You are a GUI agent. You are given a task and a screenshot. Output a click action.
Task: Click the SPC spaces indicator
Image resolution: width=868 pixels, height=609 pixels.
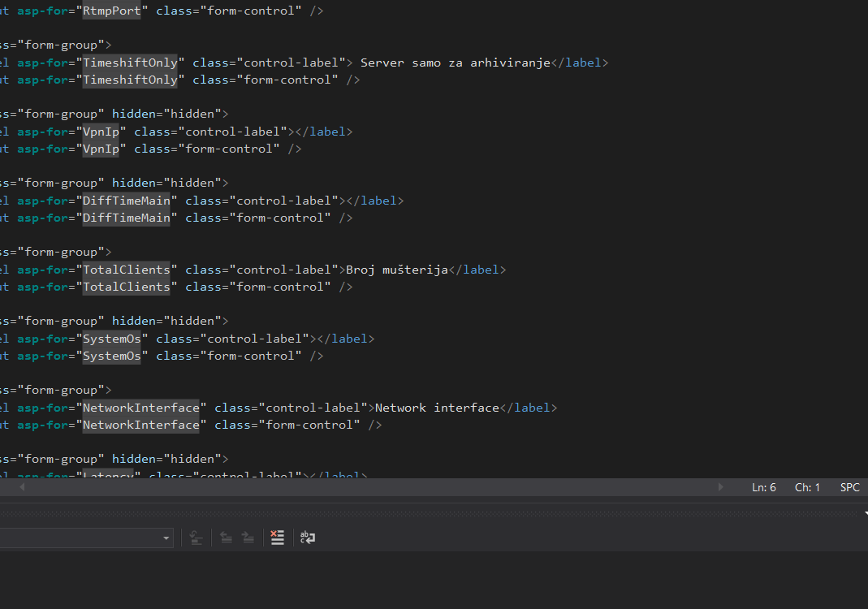pos(850,488)
